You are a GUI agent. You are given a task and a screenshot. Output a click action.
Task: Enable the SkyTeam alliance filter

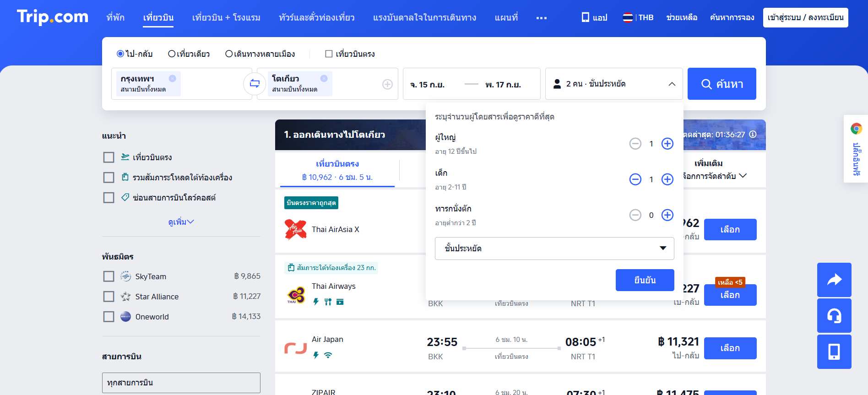click(108, 276)
